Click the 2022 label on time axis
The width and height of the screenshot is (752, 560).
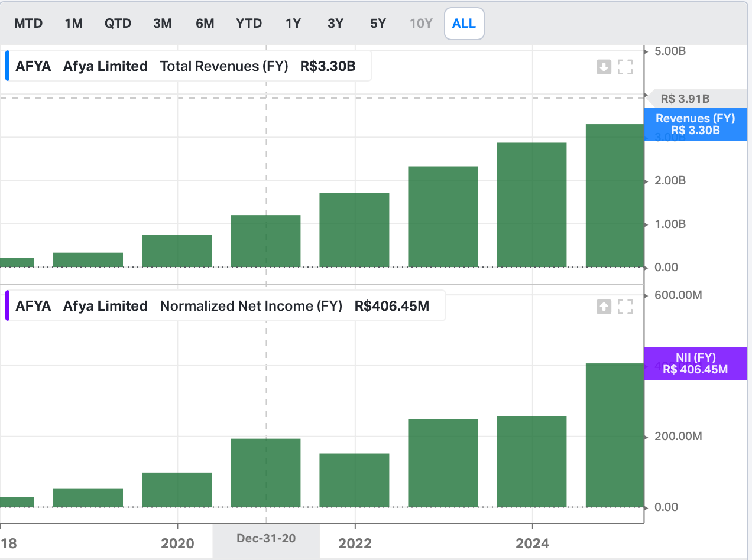(355, 543)
